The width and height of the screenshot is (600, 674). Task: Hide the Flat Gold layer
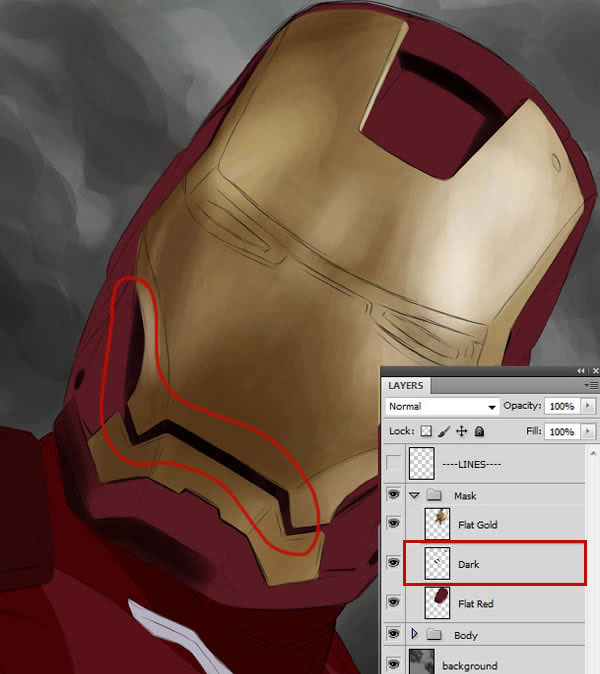click(393, 523)
